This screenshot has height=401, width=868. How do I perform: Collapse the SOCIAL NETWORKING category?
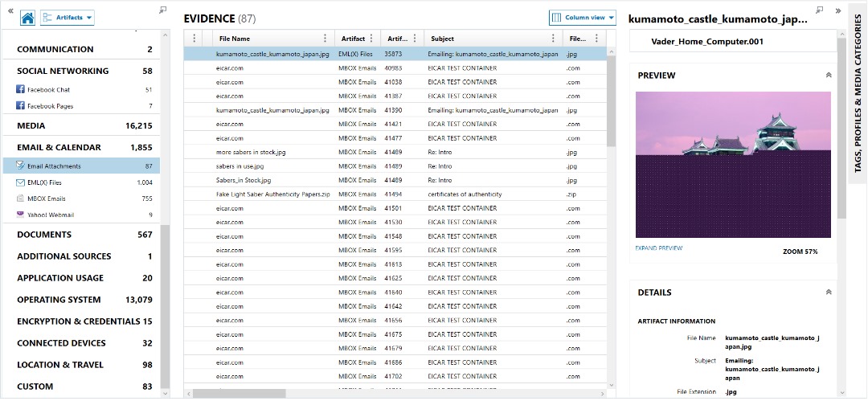pos(81,71)
